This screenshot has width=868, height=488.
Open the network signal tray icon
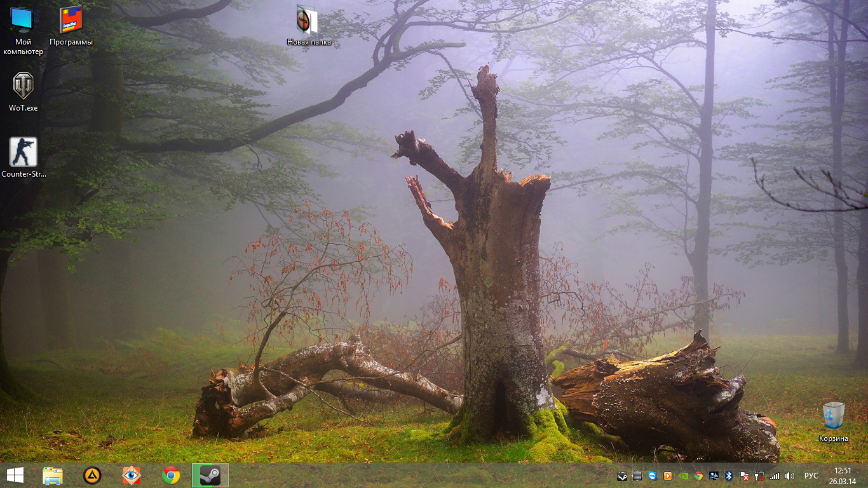(x=775, y=476)
